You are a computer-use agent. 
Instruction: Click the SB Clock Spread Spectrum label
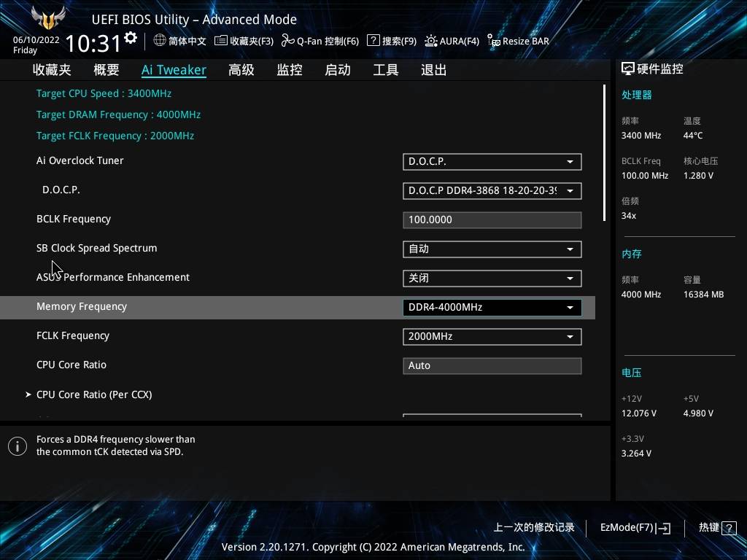pyautogui.click(x=97, y=248)
